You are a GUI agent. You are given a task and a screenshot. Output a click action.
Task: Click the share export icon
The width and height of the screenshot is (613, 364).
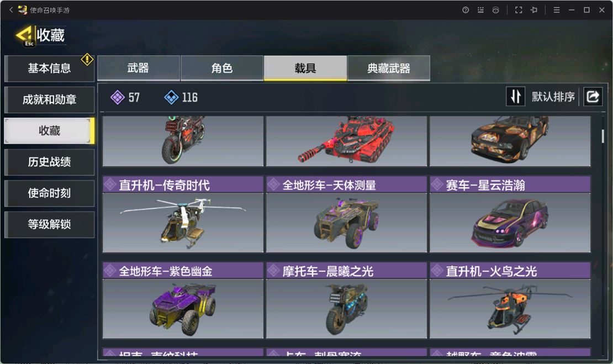[593, 96]
